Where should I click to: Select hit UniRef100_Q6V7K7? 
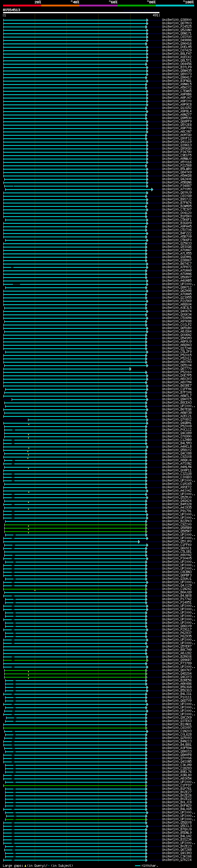point(176,670)
